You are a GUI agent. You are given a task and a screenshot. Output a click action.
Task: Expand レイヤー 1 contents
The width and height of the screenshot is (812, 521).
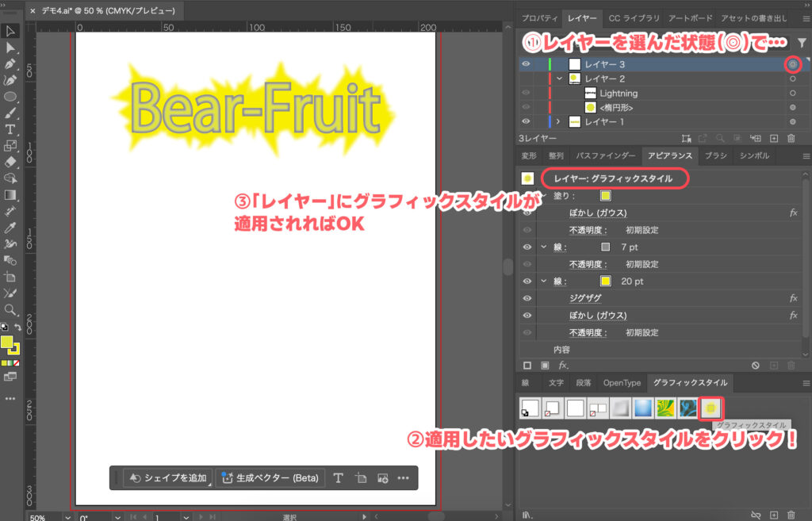(x=557, y=121)
